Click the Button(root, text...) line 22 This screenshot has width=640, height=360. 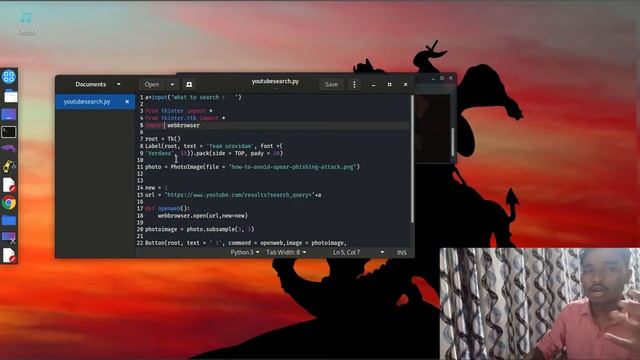(246, 243)
